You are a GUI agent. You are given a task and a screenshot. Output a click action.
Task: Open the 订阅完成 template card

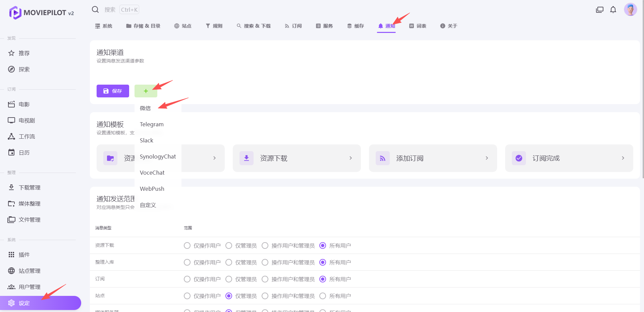[x=569, y=158]
